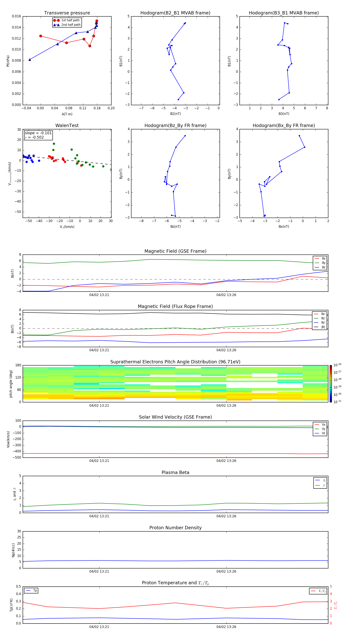Click the 'Magnetic Field (Flux Rope Frame)' title
This screenshot has height=644, width=351.
175,307
